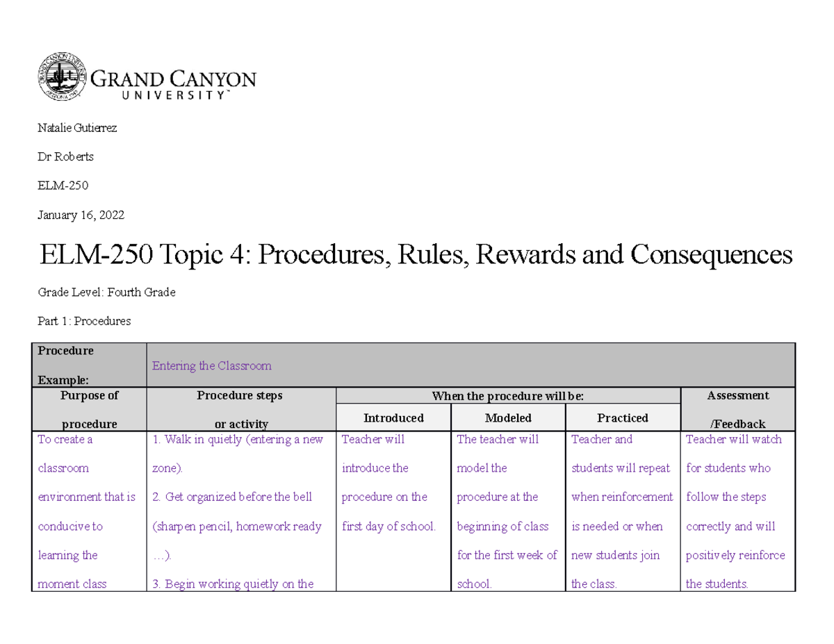Select the 'Entering the Classroom' cell
The height and width of the screenshot is (644, 834).
[x=211, y=365]
